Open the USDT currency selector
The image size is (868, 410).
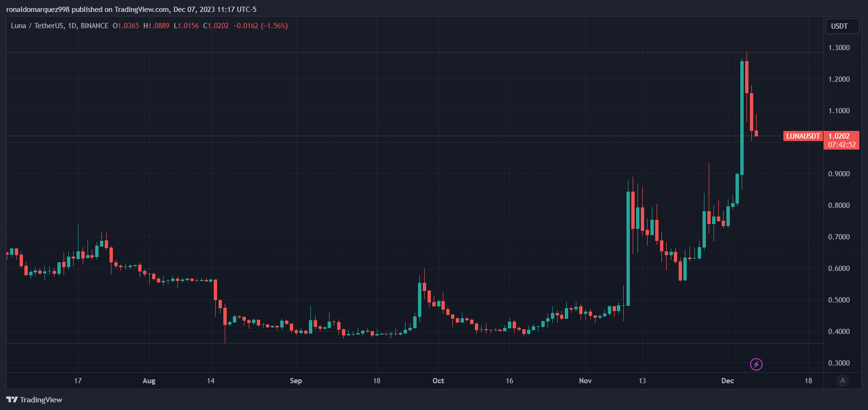(x=842, y=26)
